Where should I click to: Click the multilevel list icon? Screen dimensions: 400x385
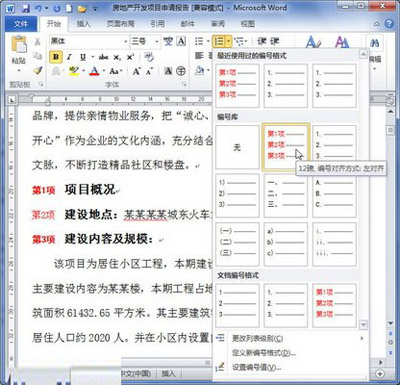point(239,41)
